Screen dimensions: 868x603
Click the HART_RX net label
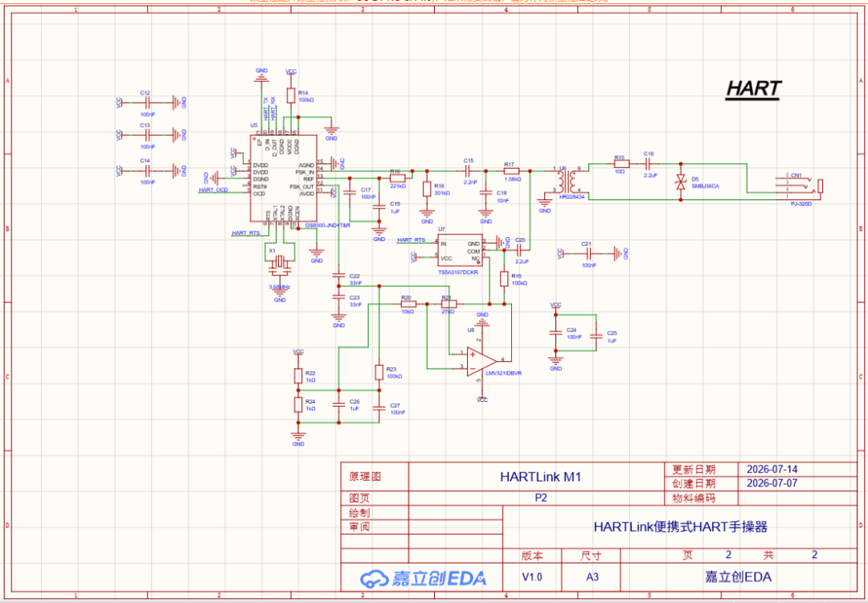tap(273, 109)
